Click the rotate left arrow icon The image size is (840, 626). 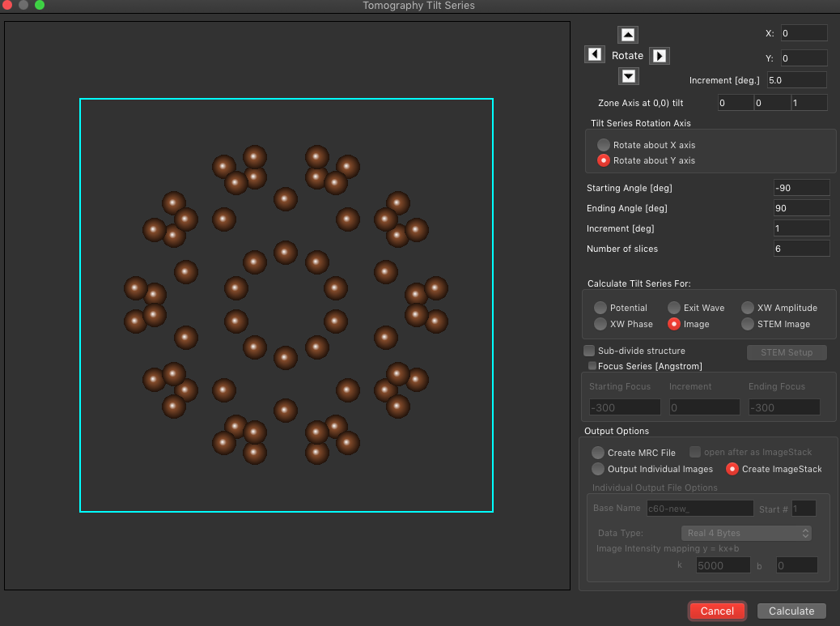click(595, 55)
